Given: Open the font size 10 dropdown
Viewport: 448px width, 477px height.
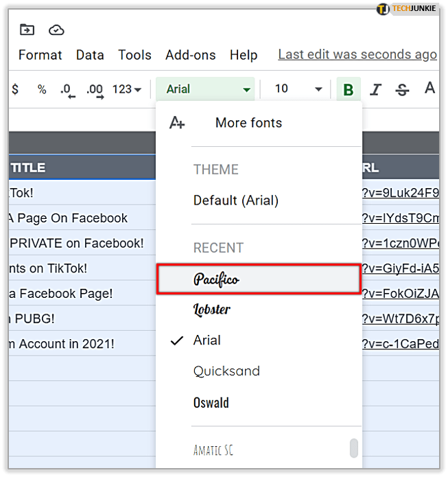Looking at the screenshot, I should pyautogui.click(x=298, y=89).
